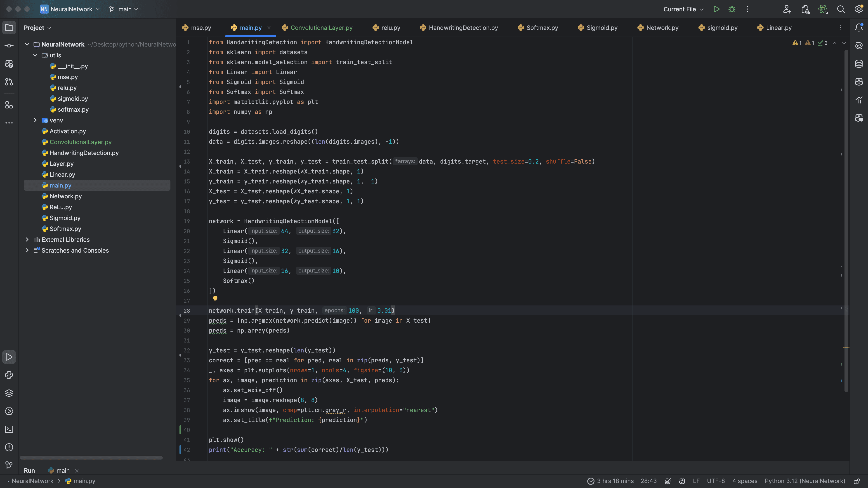
Task: Open the Notifications bell
Action: point(859,28)
